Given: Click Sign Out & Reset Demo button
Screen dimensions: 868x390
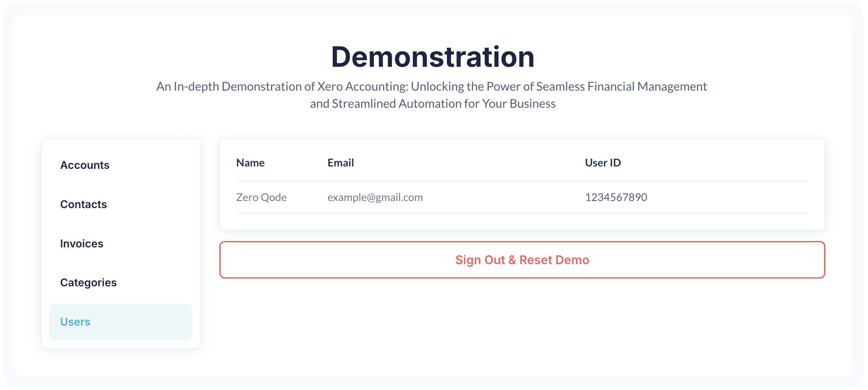Looking at the screenshot, I should coord(522,260).
